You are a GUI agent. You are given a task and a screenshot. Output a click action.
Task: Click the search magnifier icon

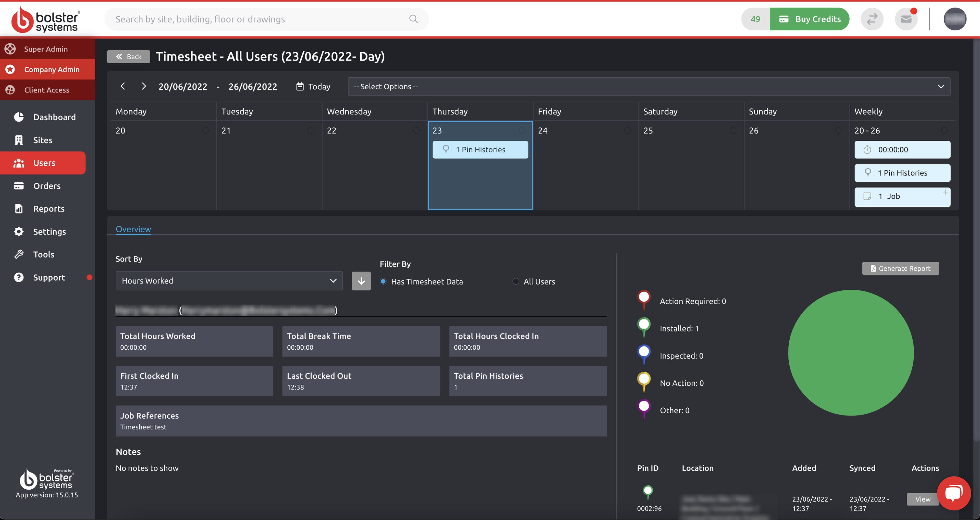tap(413, 19)
